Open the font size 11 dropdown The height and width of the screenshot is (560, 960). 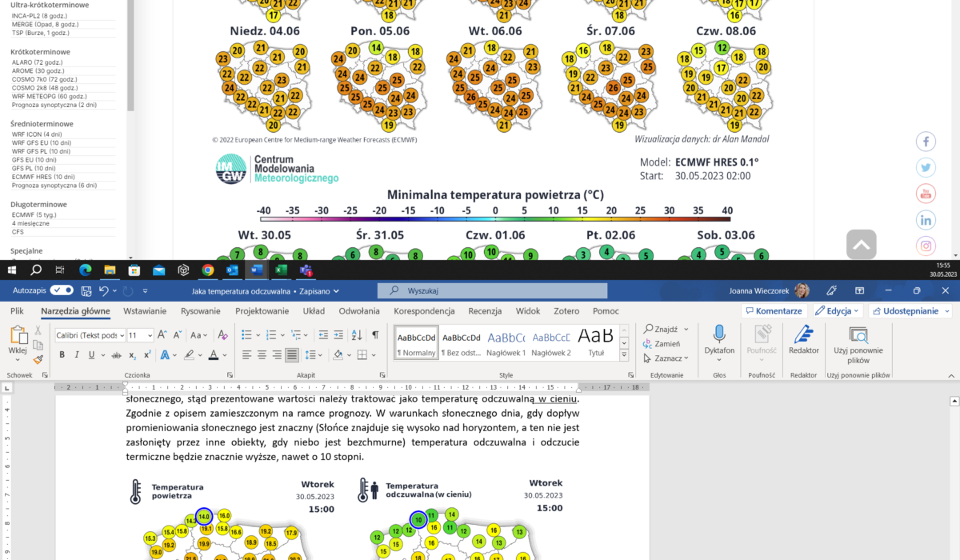tap(150, 335)
